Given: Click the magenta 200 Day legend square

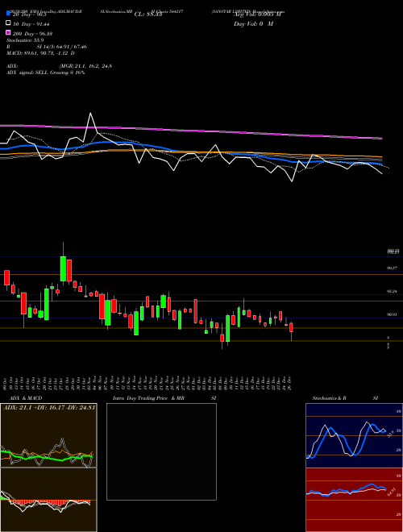Looking at the screenshot, I should pos(8,33).
